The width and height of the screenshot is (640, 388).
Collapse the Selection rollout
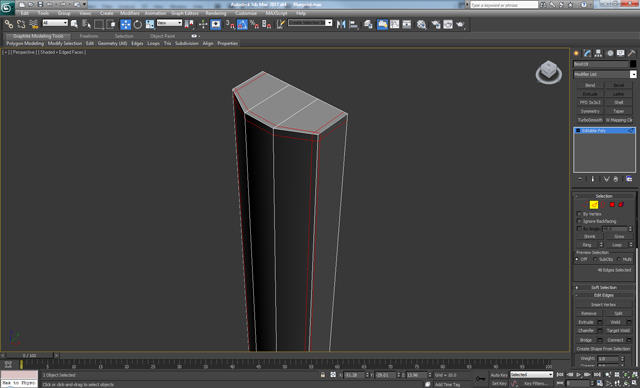[x=604, y=196]
